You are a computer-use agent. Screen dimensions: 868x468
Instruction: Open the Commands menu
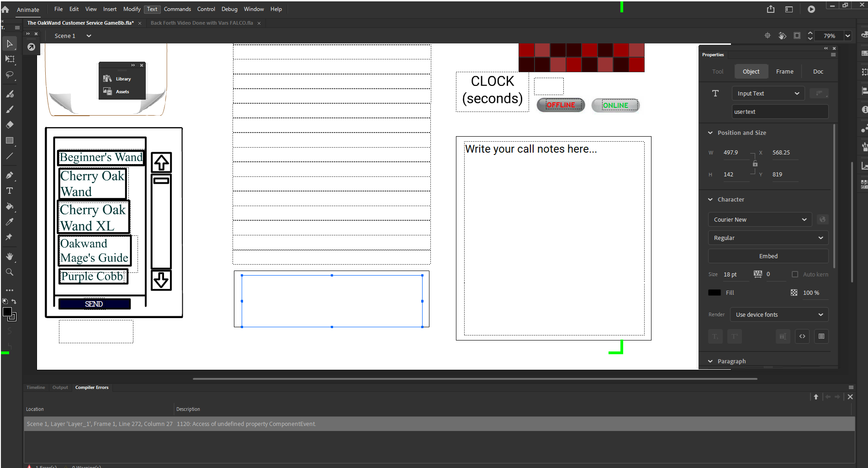[177, 9]
